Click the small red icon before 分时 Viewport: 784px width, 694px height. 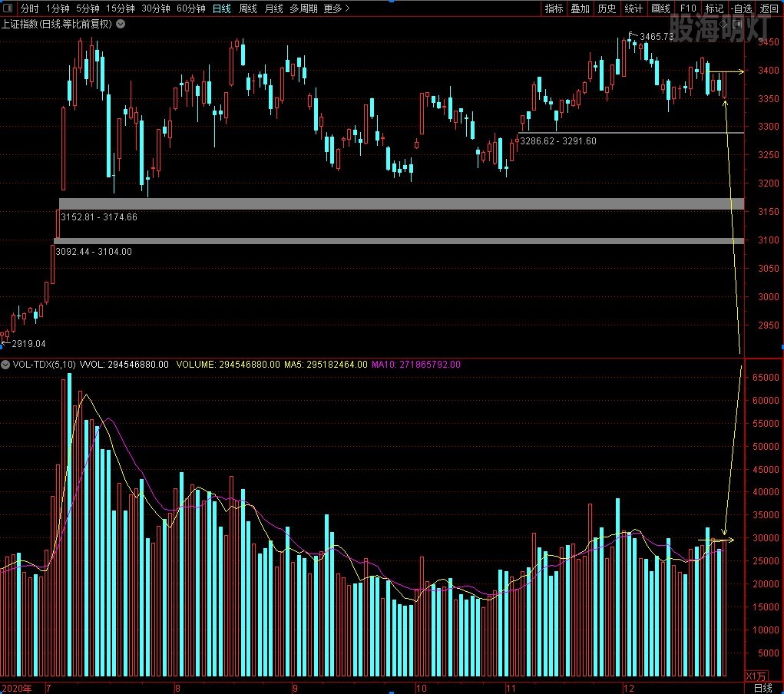pos(8,8)
